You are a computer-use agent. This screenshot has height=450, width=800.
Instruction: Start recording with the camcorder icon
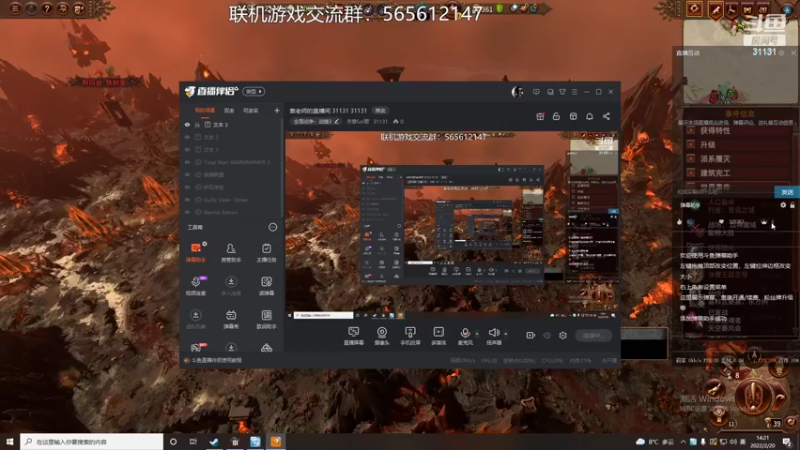[x=531, y=335]
